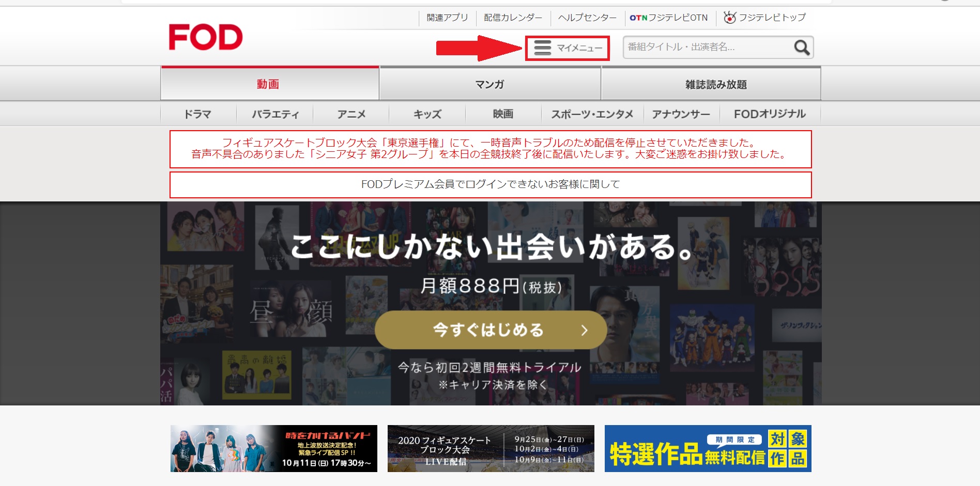This screenshot has width=980, height=486.
Task: Go to フジテレビトップ link
Action: (765, 18)
